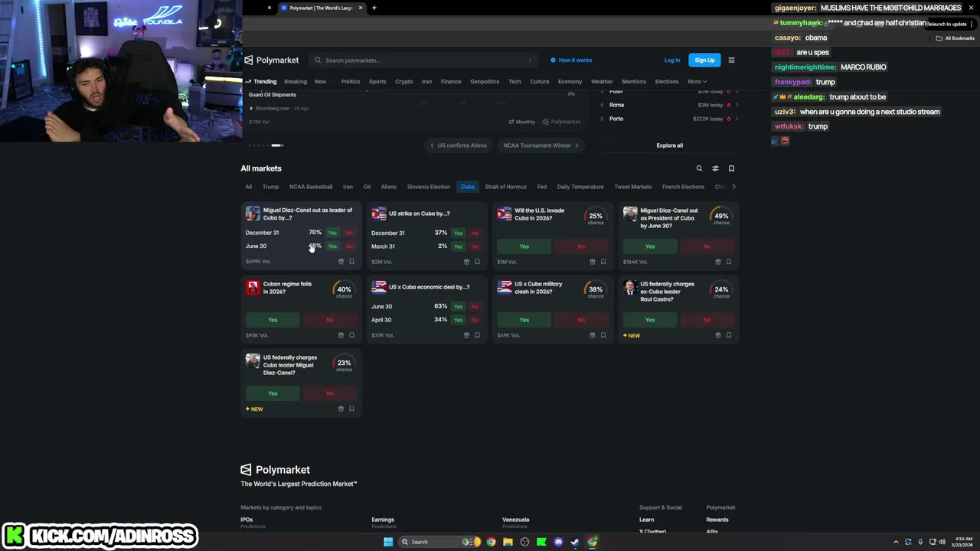Buy Yes on 'Will the U.S. invade Cuba'
Image resolution: width=980 pixels, height=551 pixels.
524,246
